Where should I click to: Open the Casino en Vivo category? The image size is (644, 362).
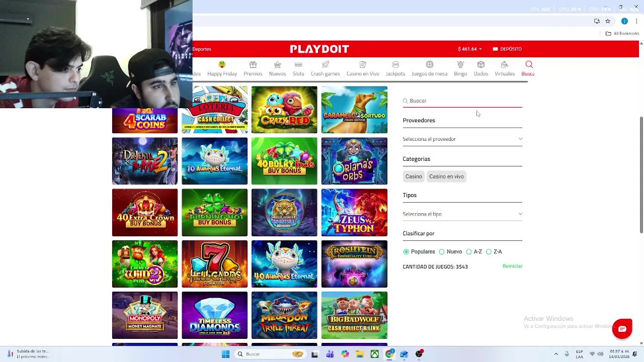click(363, 69)
